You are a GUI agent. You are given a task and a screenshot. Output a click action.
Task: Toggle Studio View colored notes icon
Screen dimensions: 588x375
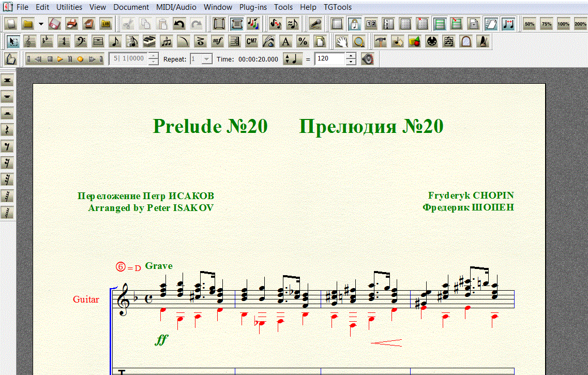(253, 24)
